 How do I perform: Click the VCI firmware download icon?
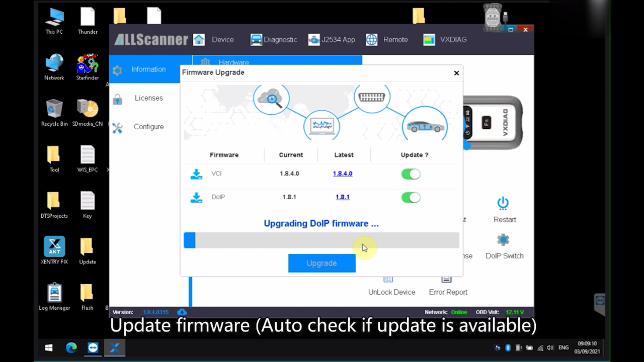point(196,174)
